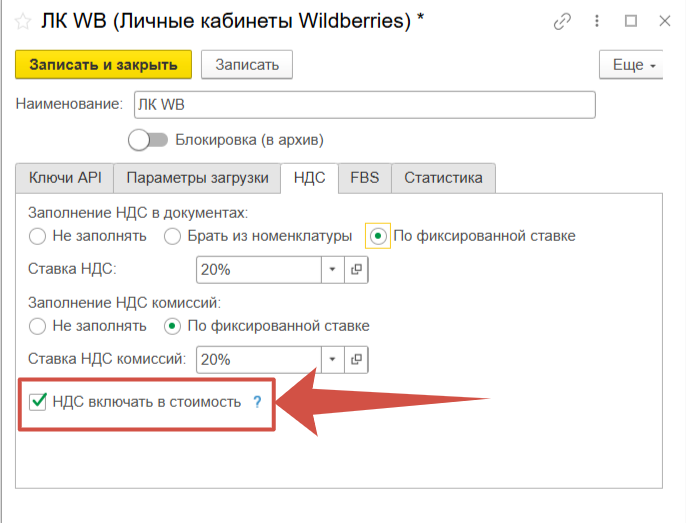Uncheck НДС включать в стоимость checkbox
The width and height of the screenshot is (686, 523).
coord(38,402)
